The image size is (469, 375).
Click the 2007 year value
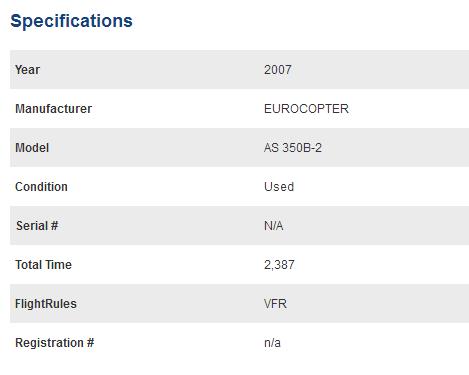pyautogui.click(x=278, y=70)
